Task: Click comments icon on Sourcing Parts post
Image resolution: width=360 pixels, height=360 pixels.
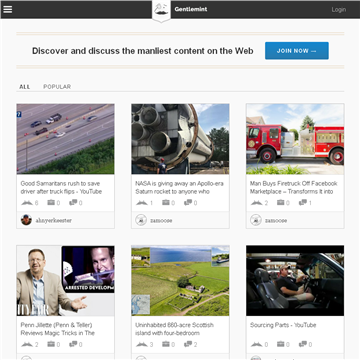Action: point(303,344)
